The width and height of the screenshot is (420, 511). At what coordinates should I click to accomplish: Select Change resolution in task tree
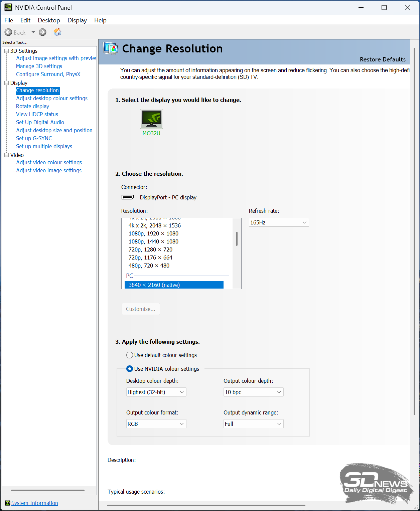[38, 90]
